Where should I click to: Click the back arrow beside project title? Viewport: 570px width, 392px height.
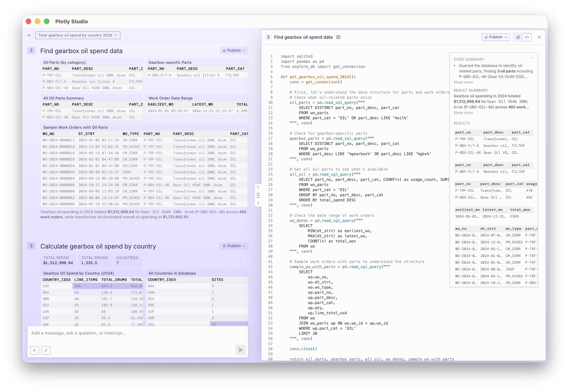pyautogui.click(x=29, y=35)
